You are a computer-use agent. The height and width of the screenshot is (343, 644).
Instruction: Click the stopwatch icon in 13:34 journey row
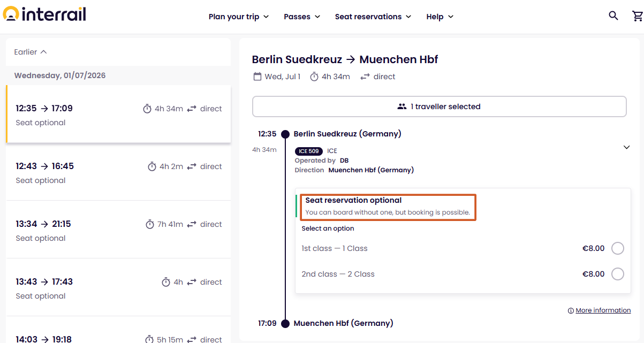pos(150,224)
